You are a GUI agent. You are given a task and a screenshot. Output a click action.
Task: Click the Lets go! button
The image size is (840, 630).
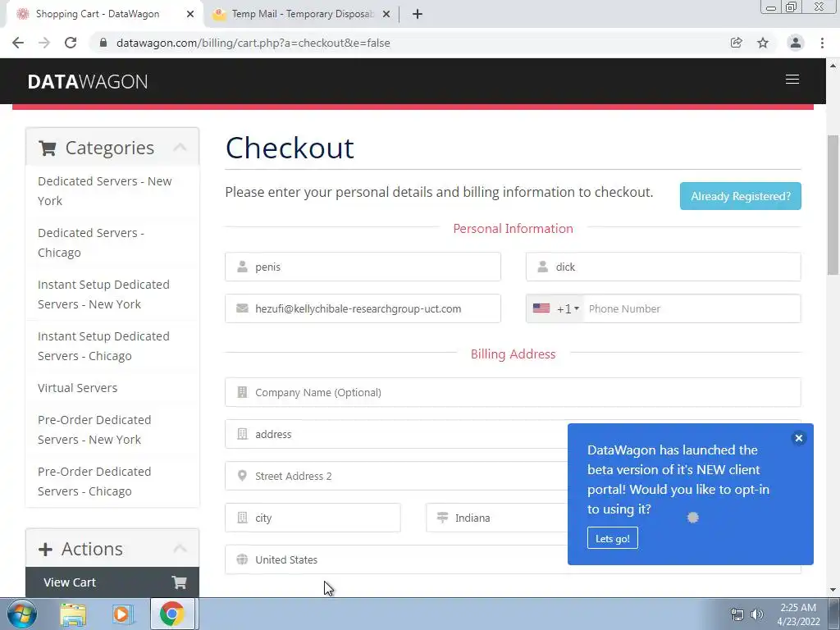coord(612,538)
